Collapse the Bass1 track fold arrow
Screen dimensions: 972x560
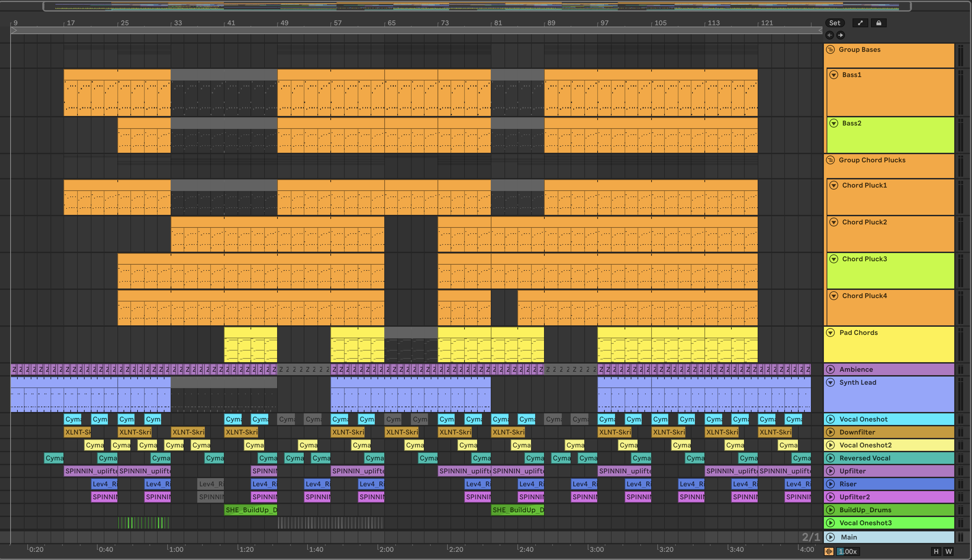pos(834,75)
